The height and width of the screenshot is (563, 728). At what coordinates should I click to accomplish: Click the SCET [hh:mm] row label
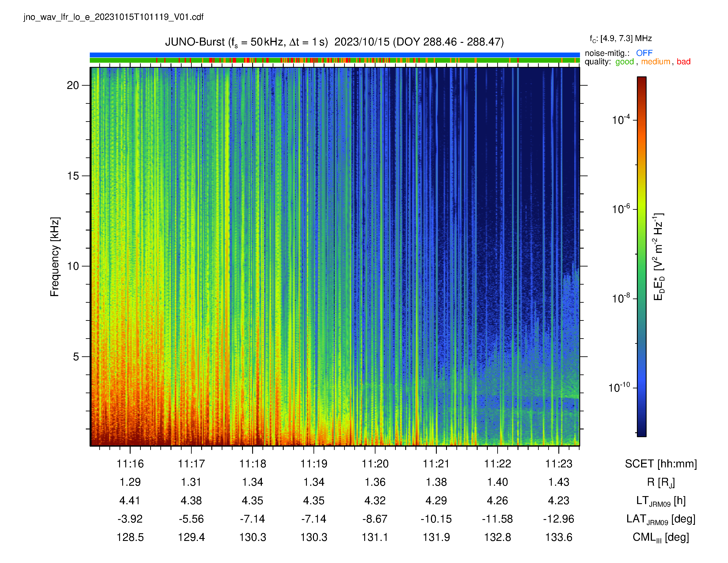[661, 464]
